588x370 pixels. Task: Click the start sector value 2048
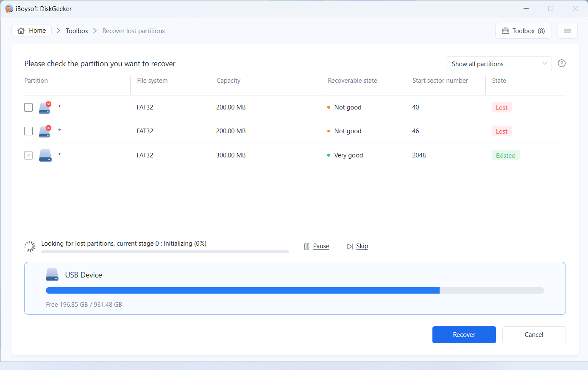click(419, 155)
